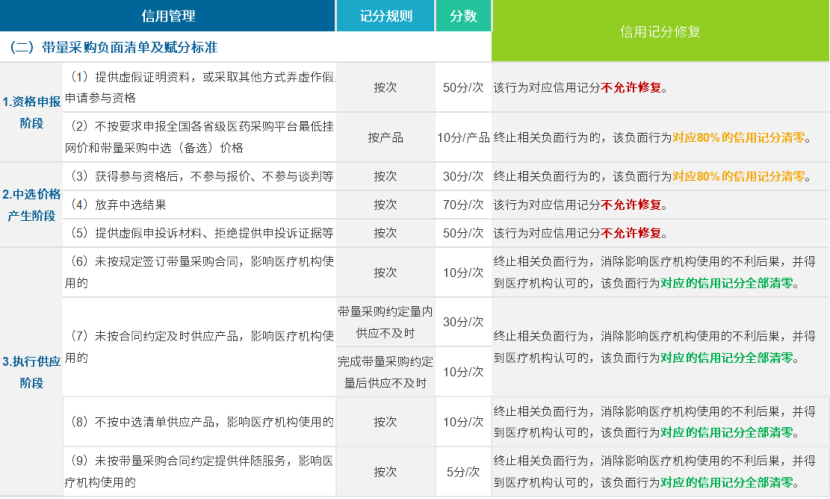The width and height of the screenshot is (830, 499).
Task: Click 10分/次 score for item (8)
Action: [x=463, y=422]
